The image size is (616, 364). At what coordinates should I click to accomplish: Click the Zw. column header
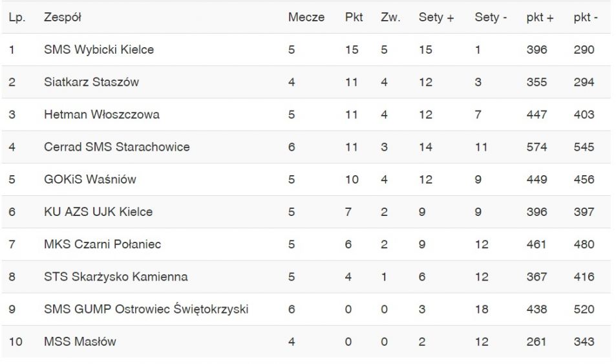coord(390,17)
